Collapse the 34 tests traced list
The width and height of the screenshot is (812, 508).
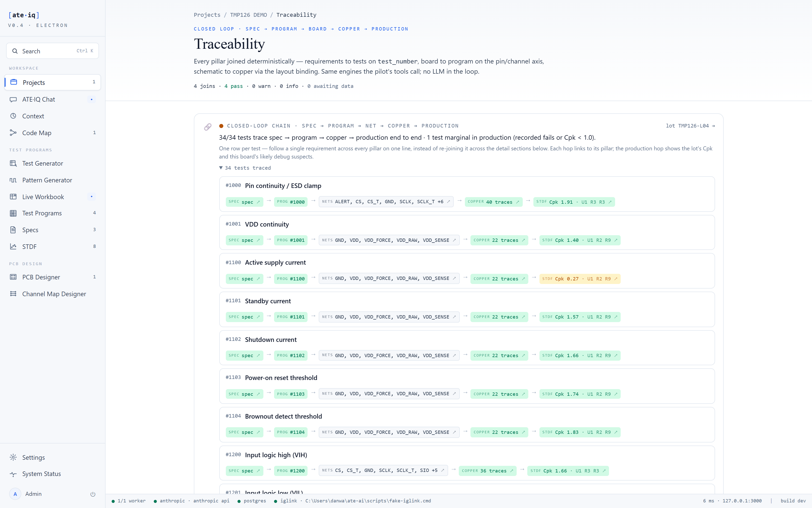[245, 168]
